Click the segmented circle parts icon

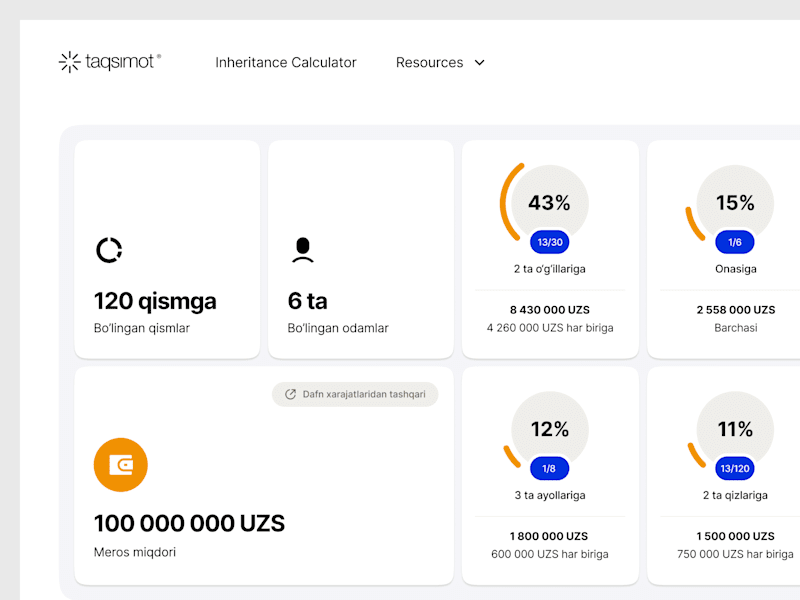coord(109,250)
